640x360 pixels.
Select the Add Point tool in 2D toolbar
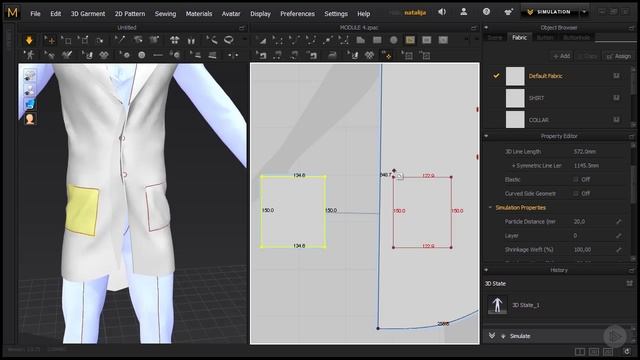tap(327, 40)
